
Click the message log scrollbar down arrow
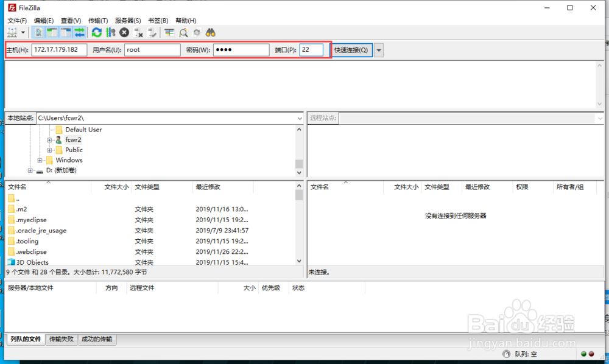click(x=600, y=104)
